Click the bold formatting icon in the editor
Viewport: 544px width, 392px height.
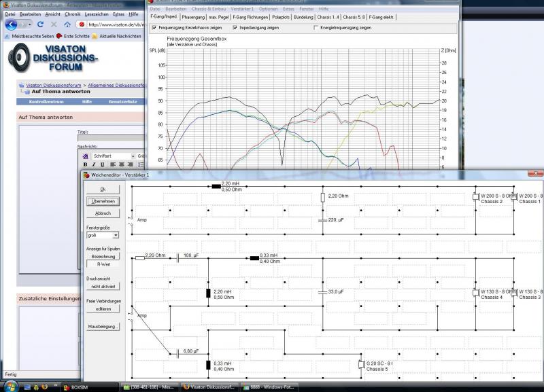85,164
